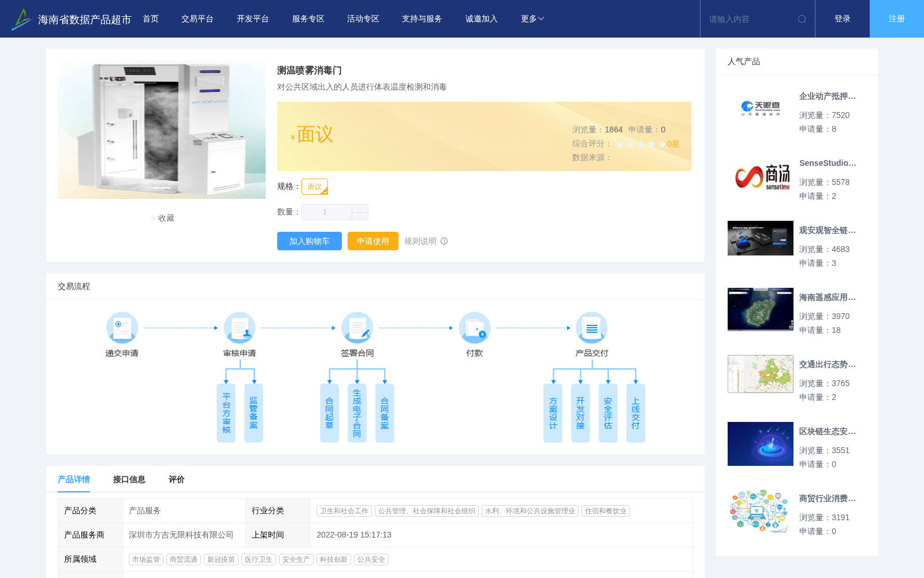Open the 商贸行业消费 product thumbnail
924x578 pixels.
click(x=761, y=511)
